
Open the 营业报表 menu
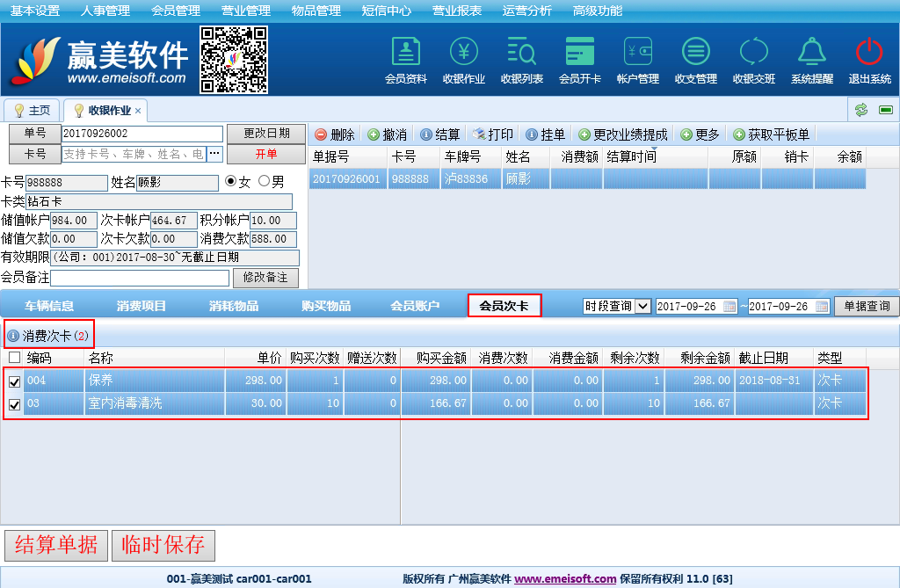coord(456,11)
